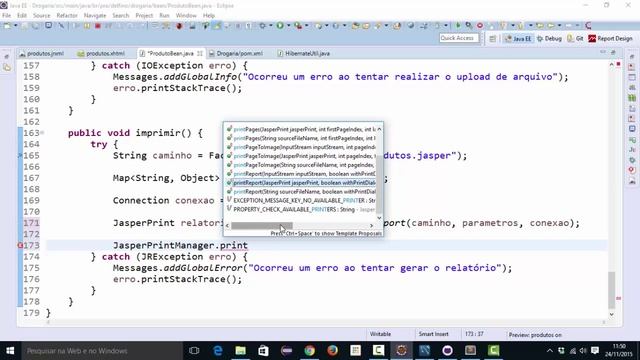
Task: Click scroll-right arrow in autocomplete popup
Action: (x=371, y=226)
